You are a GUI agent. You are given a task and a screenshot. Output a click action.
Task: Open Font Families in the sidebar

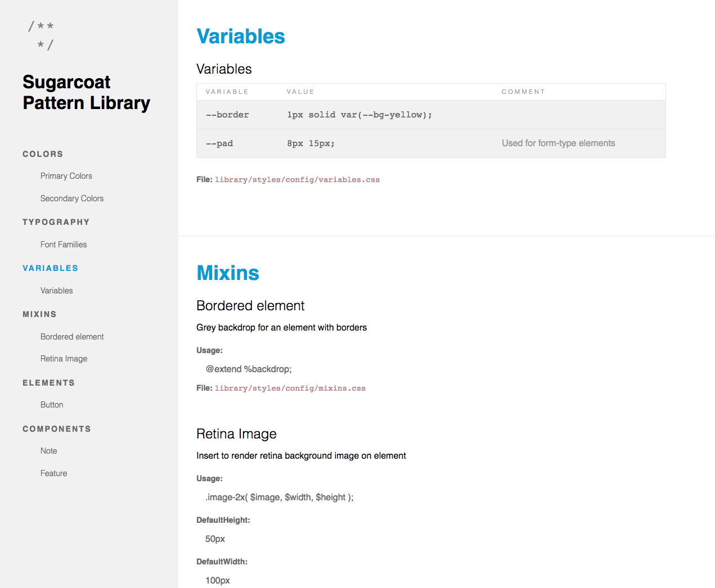coord(64,245)
